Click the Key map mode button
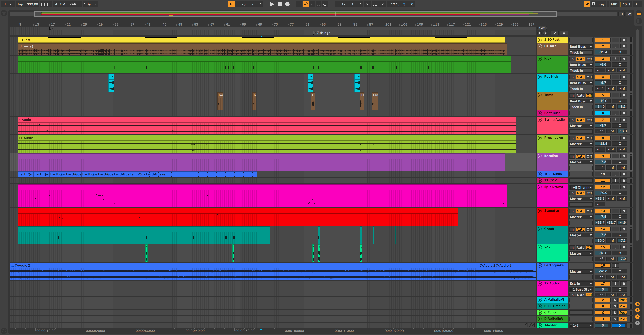 pos(601,4)
